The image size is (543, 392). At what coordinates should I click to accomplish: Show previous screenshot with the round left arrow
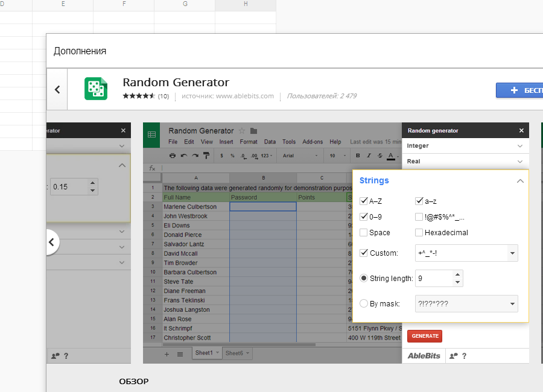[52, 242]
